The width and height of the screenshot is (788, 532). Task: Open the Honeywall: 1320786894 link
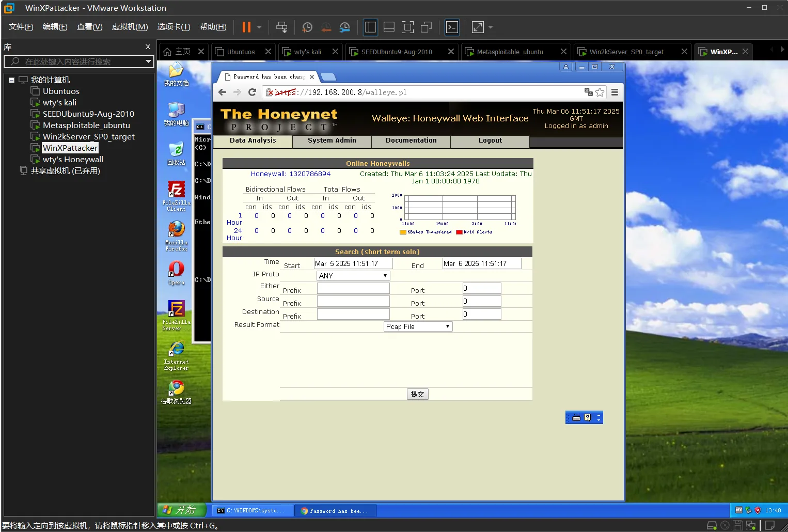click(x=291, y=174)
